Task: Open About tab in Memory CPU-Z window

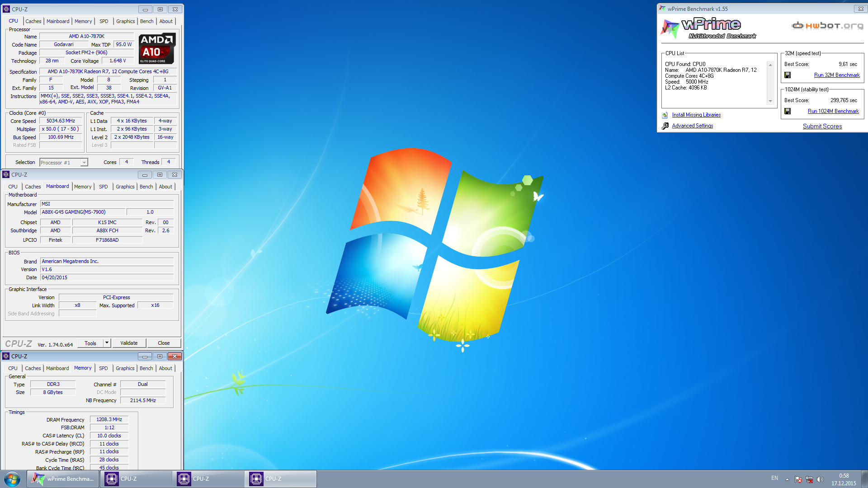Action: (165, 368)
